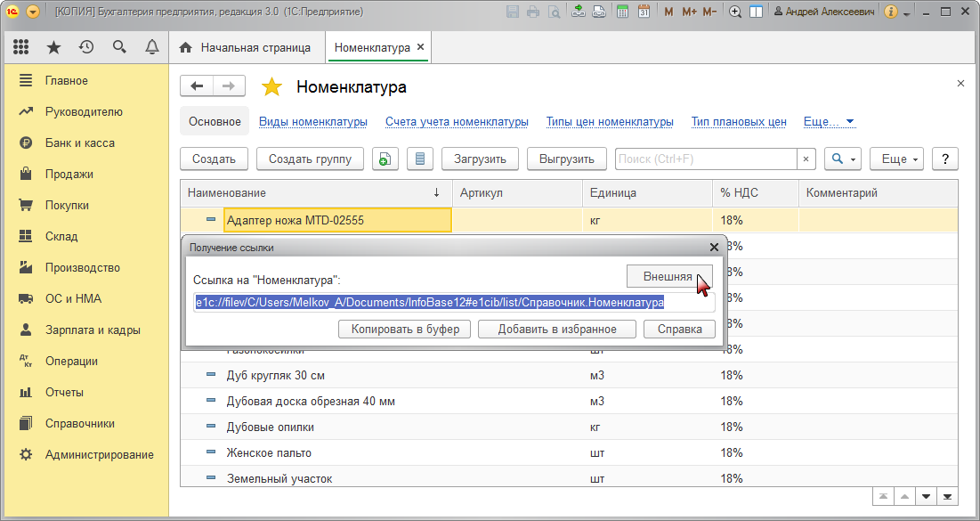This screenshot has width=980, height=521.
Task: Expand the "Еще" dropdown in the list toolbar
Action: click(897, 159)
